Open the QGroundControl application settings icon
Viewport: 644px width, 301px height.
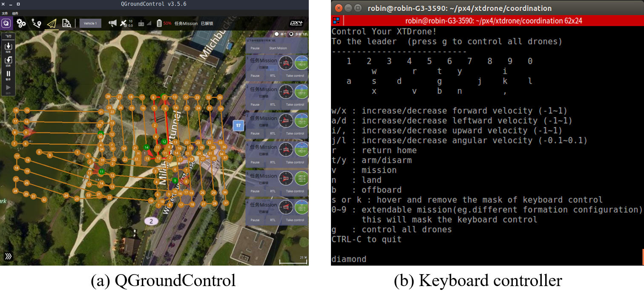pos(6,23)
